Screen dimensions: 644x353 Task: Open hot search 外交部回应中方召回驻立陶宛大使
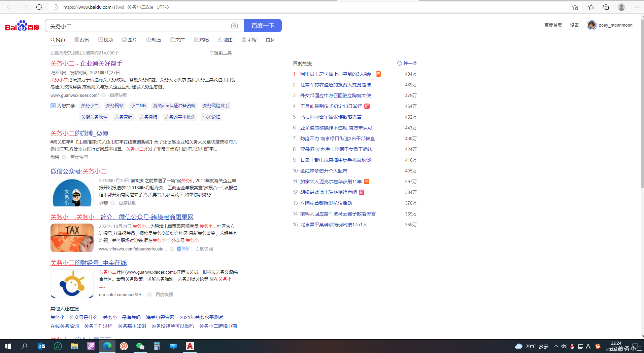[336, 95]
